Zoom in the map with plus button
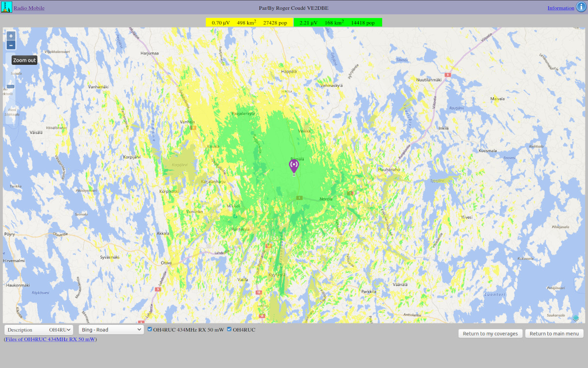Image resolution: width=588 pixels, height=368 pixels. click(x=11, y=36)
